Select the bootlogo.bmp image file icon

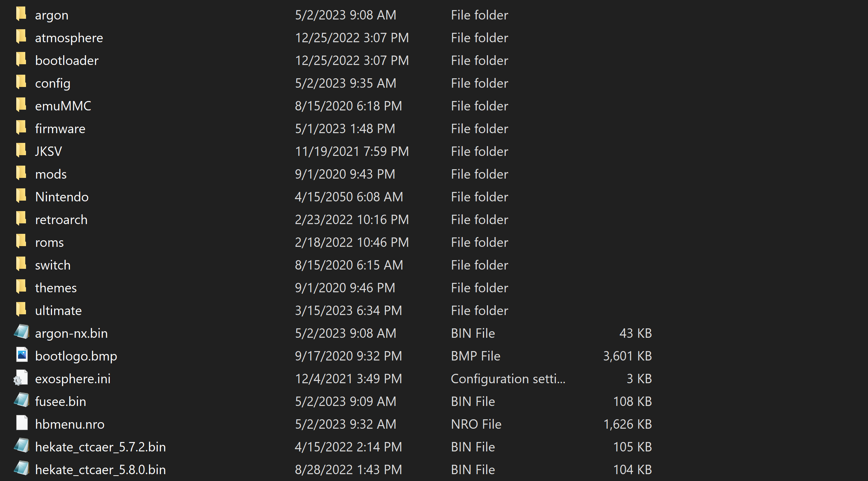coord(22,355)
